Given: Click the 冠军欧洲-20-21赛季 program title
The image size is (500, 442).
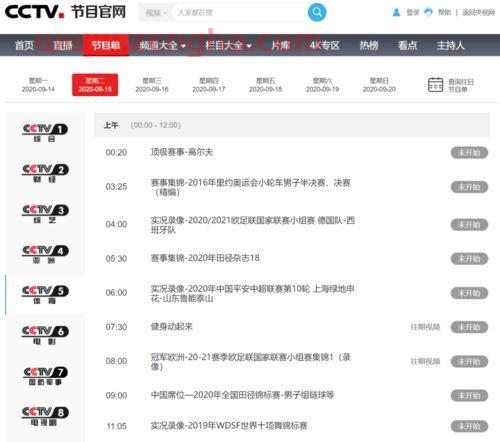Looking at the screenshot, I should click(x=251, y=362).
